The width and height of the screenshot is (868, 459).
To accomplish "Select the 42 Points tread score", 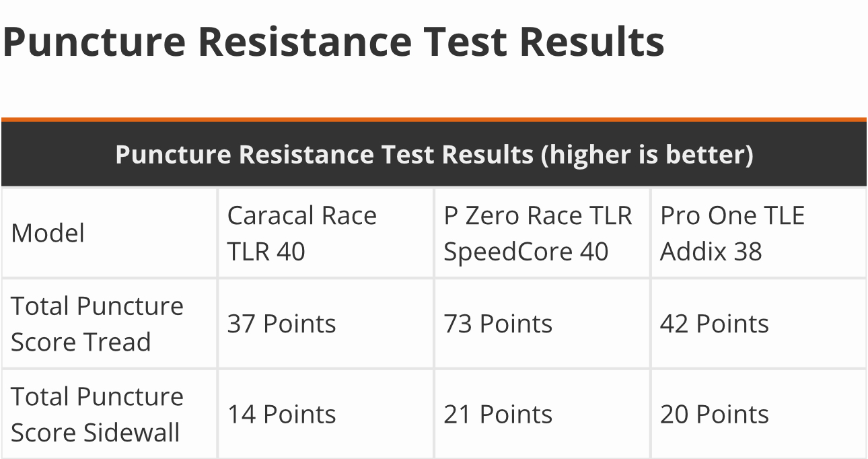I will click(x=714, y=324).
